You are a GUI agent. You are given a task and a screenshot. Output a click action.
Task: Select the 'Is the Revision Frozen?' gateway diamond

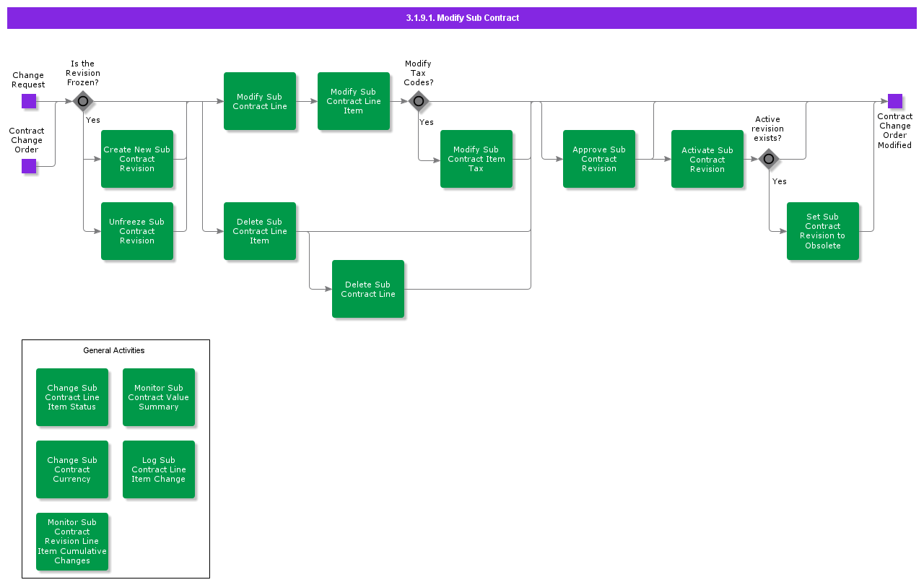(83, 101)
